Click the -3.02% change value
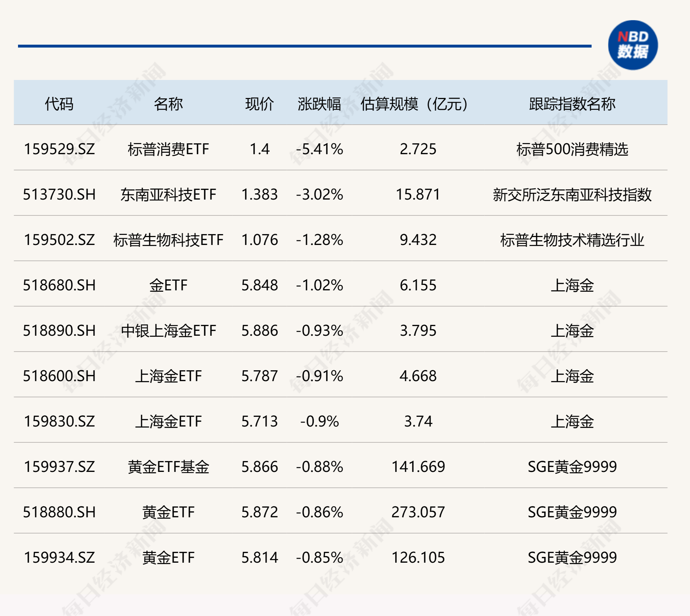Image resolution: width=690 pixels, height=616 pixels. (319, 195)
